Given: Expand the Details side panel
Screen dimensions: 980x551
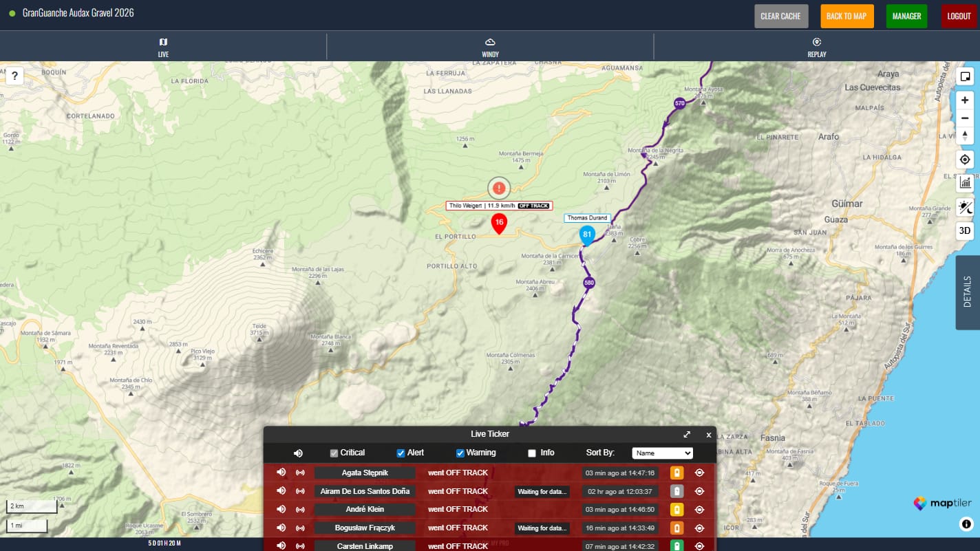Looking at the screenshot, I should [967, 292].
